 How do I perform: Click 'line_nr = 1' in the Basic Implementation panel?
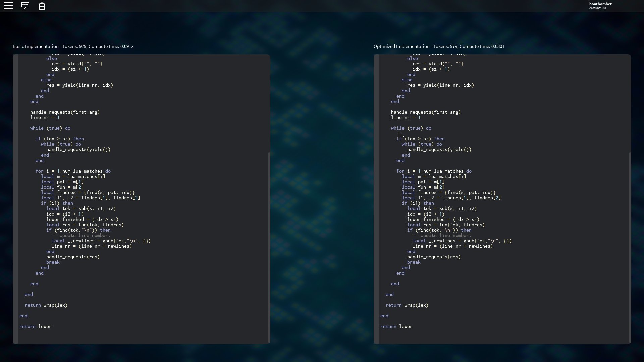click(45, 117)
